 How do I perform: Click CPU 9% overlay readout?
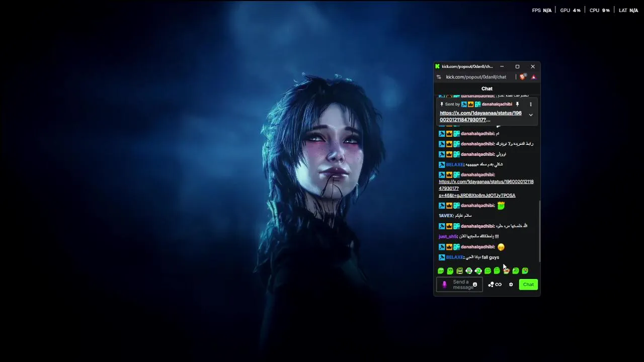600,10
